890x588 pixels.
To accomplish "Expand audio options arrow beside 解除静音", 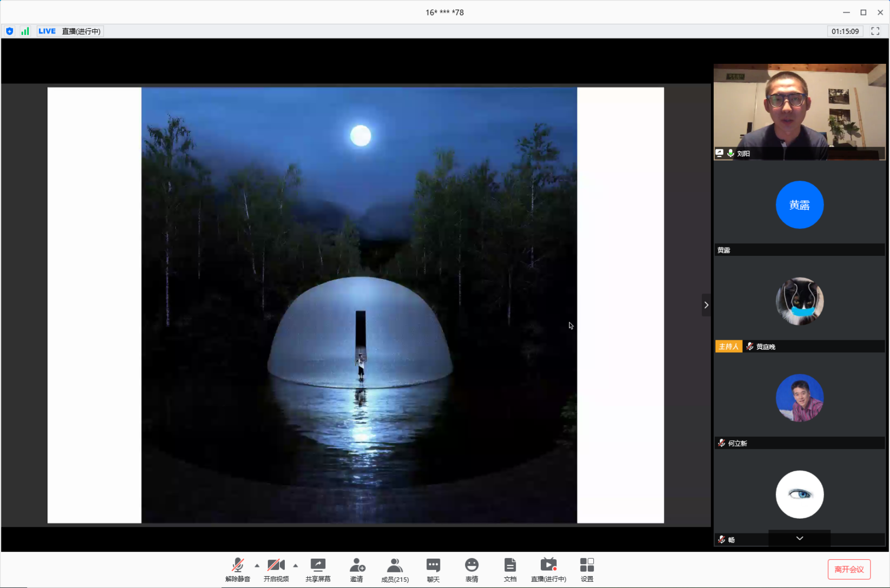I will pos(257,565).
